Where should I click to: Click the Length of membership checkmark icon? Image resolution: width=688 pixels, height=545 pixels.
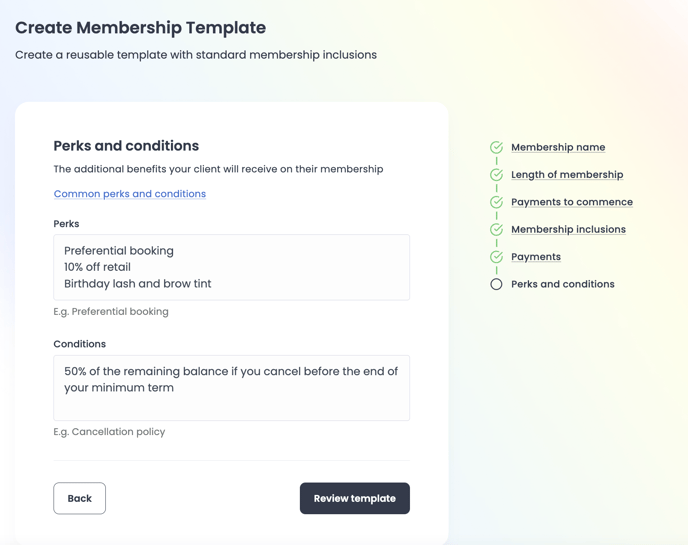[496, 175]
